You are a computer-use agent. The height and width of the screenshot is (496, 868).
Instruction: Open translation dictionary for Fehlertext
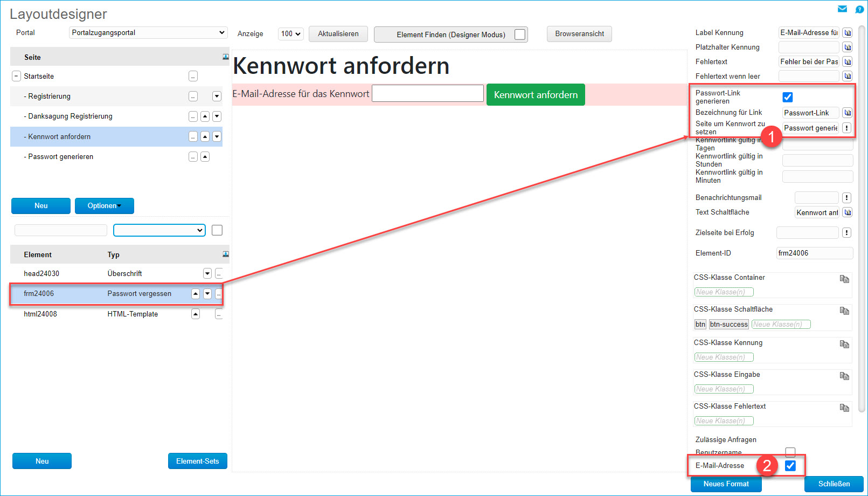848,62
